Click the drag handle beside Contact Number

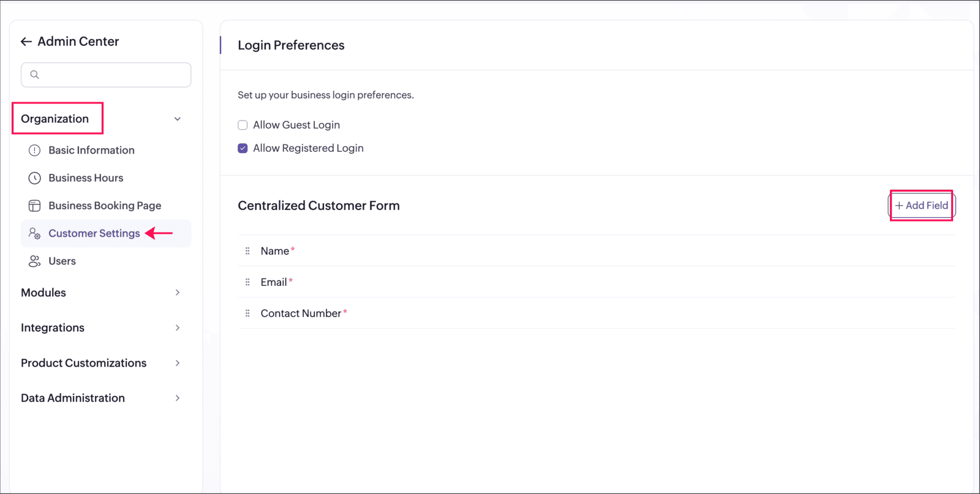[247, 313]
